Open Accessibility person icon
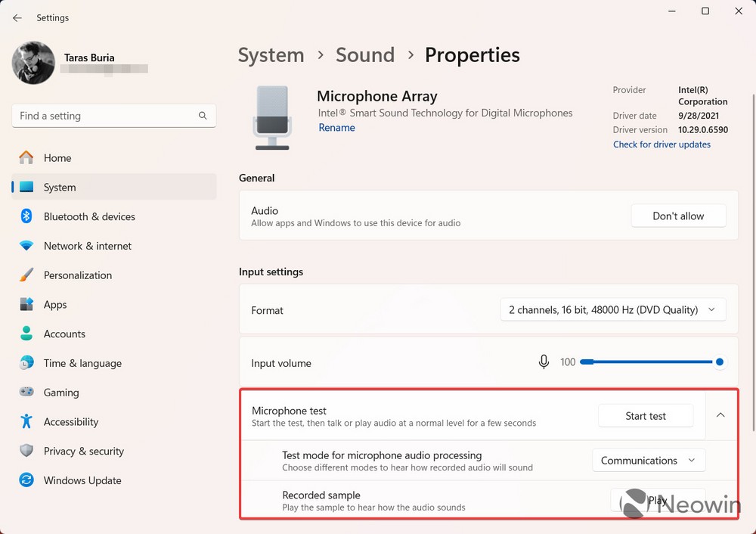 point(26,422)
